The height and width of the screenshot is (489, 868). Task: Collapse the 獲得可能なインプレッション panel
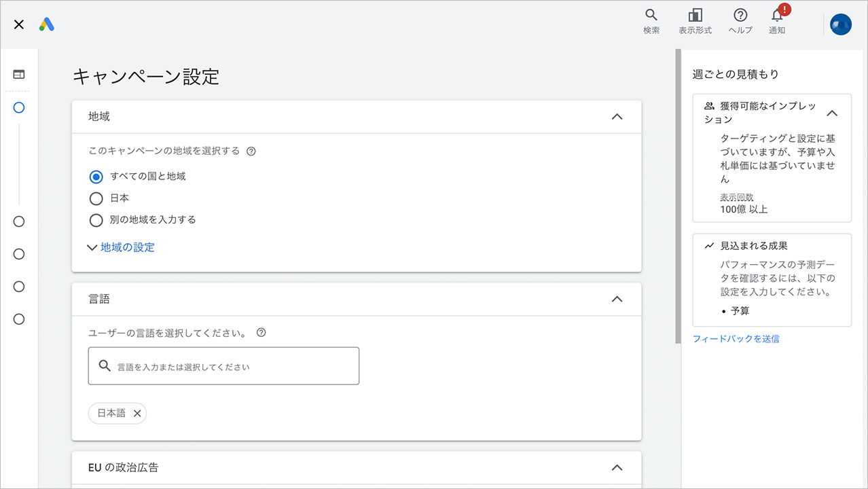coord(832,113)
